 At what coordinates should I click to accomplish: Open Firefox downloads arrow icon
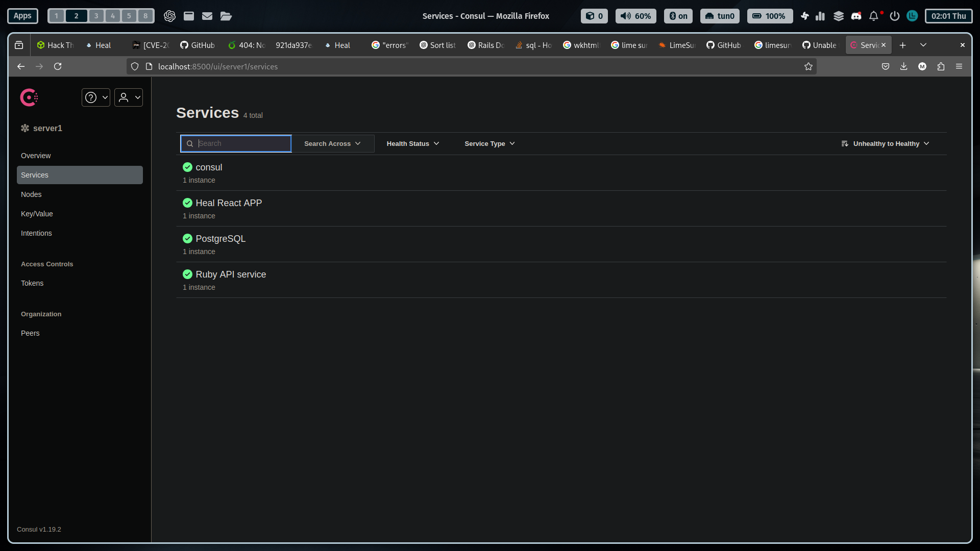(904, 67)
